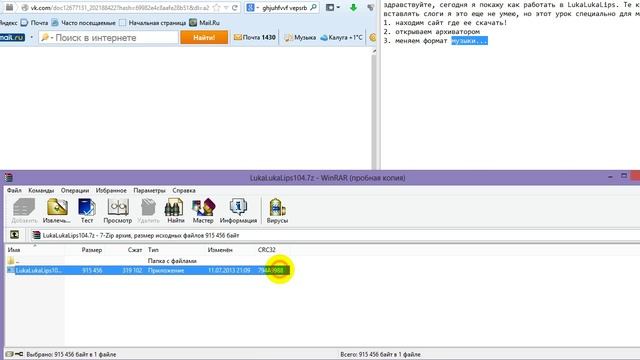Open the Просмотр view tool in WinRAR

[x=118, y=211]
